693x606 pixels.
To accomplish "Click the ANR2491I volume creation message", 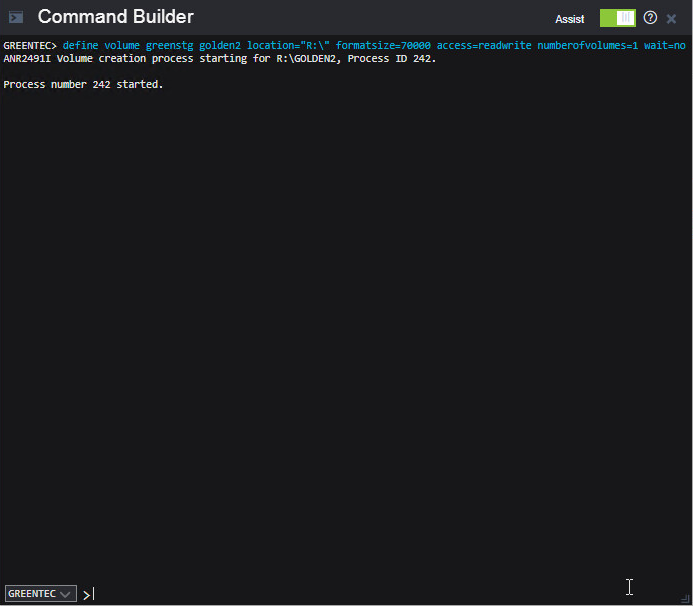I will point(220,58).
